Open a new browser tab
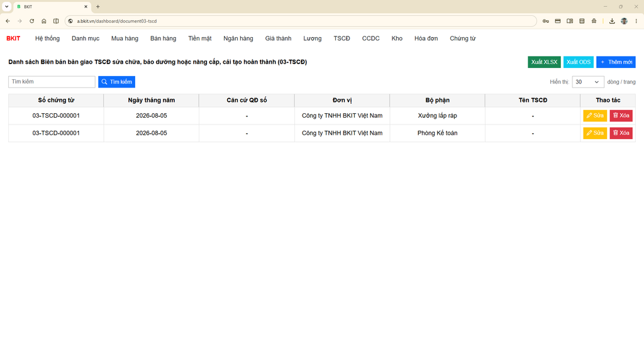This screenshot has width=644, height=346. 97,6
